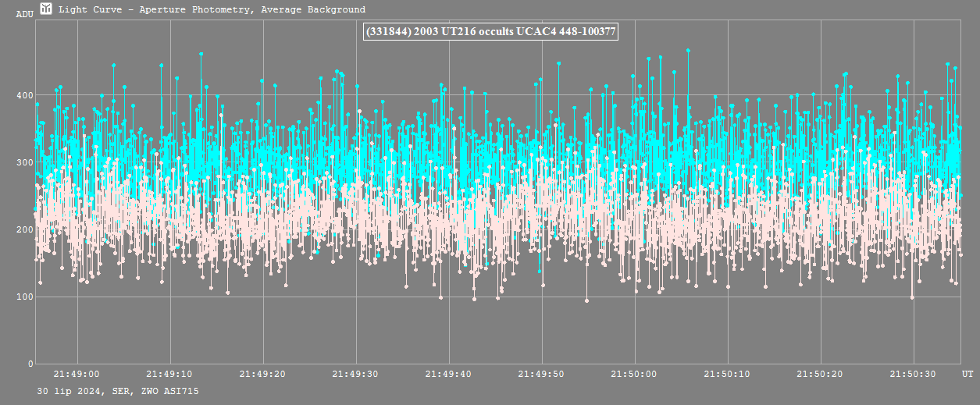This screenshot has height=405, width=980.
Task: Click the 21:49:30 time label
Action: click(356, 375)
